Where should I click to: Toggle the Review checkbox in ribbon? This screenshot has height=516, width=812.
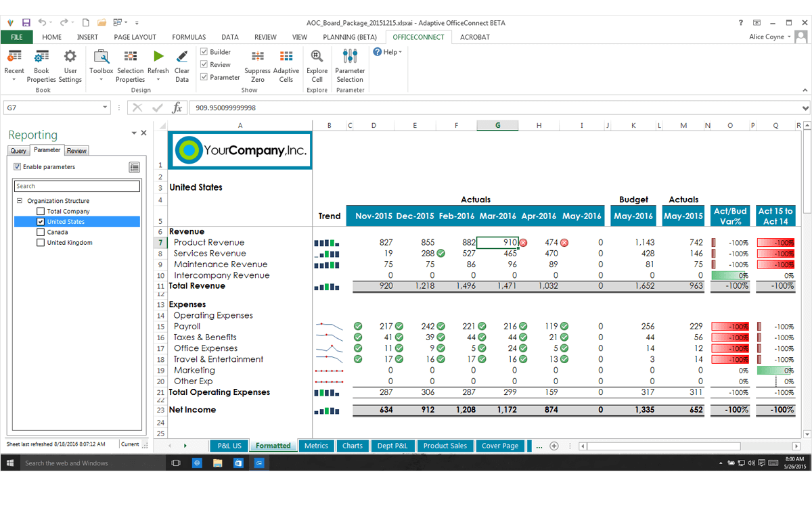(204, 65)
